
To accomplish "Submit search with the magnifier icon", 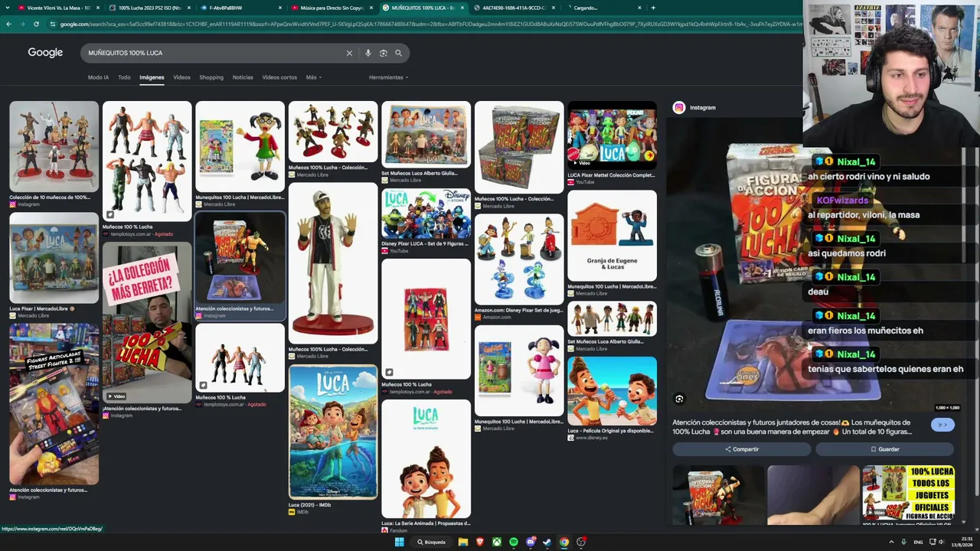I will pos(398,53).
